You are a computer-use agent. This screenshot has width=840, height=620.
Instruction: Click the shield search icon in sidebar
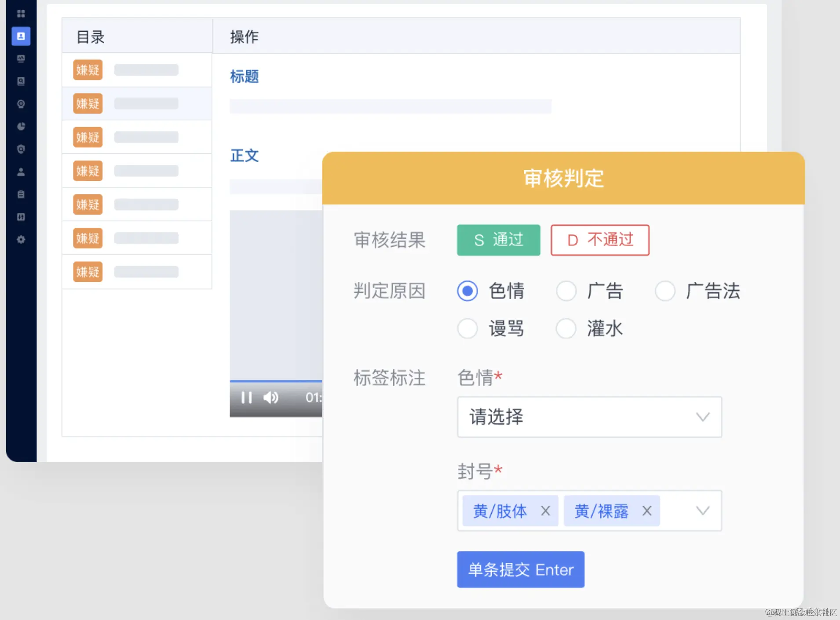(x=21, y=149)
